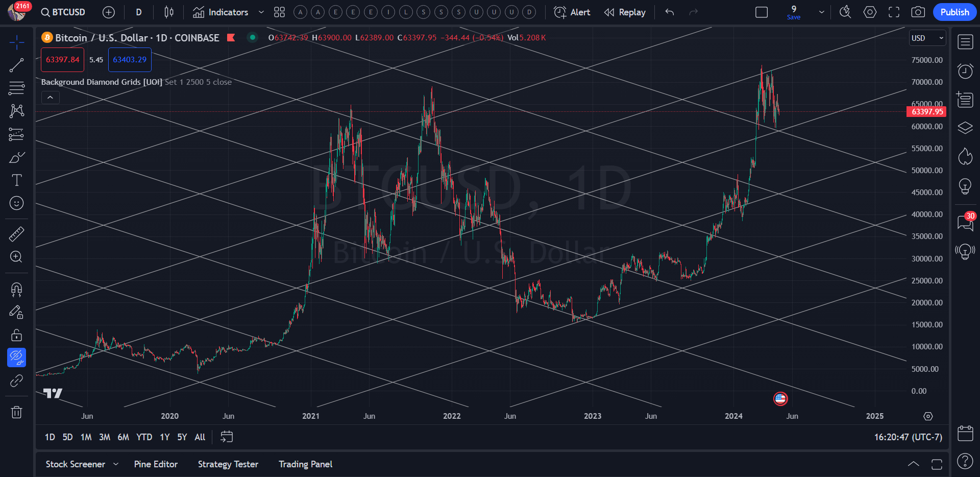
Task: Open the Pine Editor tab
Action: click(156, 464)
